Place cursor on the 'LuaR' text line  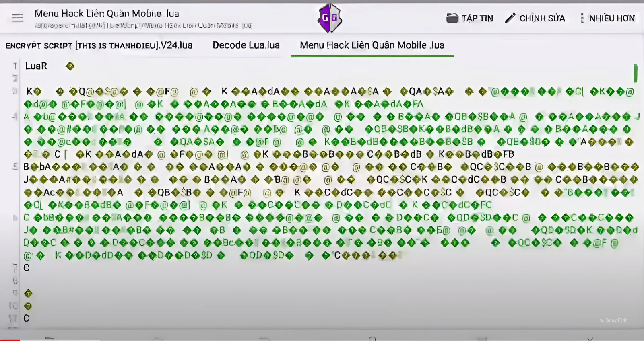tap(36, 66)
